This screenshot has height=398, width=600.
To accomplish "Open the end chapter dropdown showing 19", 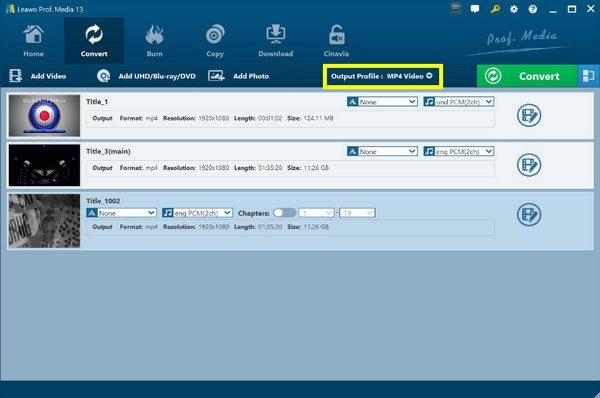I will [x=357, y=213].
